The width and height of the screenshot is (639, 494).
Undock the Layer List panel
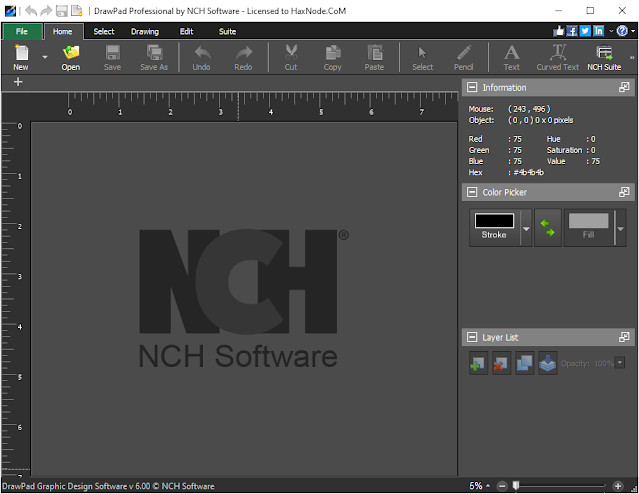coord(624,337)
